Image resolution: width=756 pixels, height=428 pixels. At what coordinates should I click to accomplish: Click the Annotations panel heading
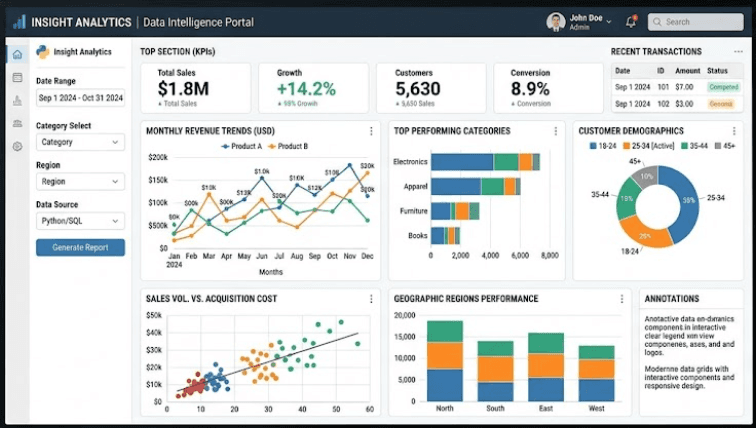(672, 299)
